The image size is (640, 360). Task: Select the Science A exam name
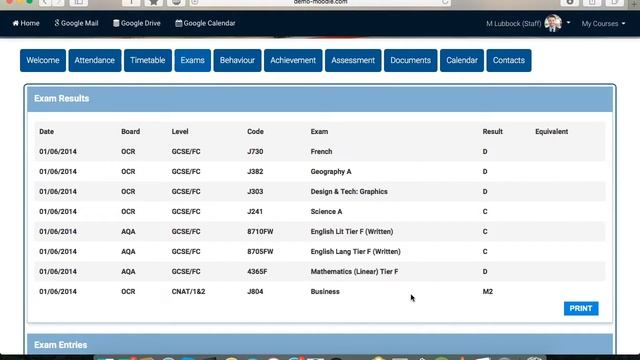[327, 211]
